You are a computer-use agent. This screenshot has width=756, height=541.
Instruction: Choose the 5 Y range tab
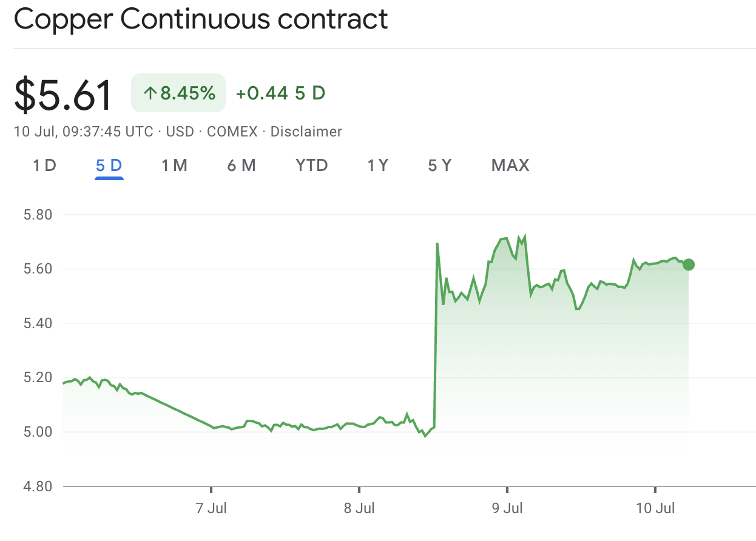(440, 165)
